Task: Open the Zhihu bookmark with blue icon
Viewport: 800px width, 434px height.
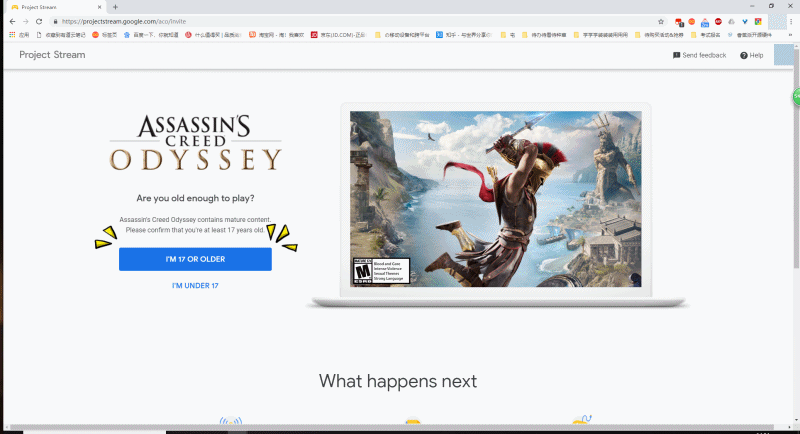Action: (464, 35)
